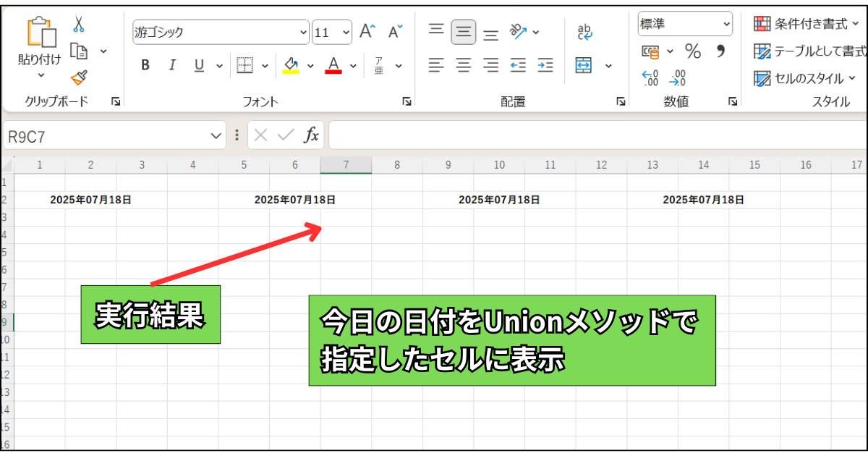Click Increase Indent icon
This screenshot has width=868, height=456.
(x=545, y=65)
